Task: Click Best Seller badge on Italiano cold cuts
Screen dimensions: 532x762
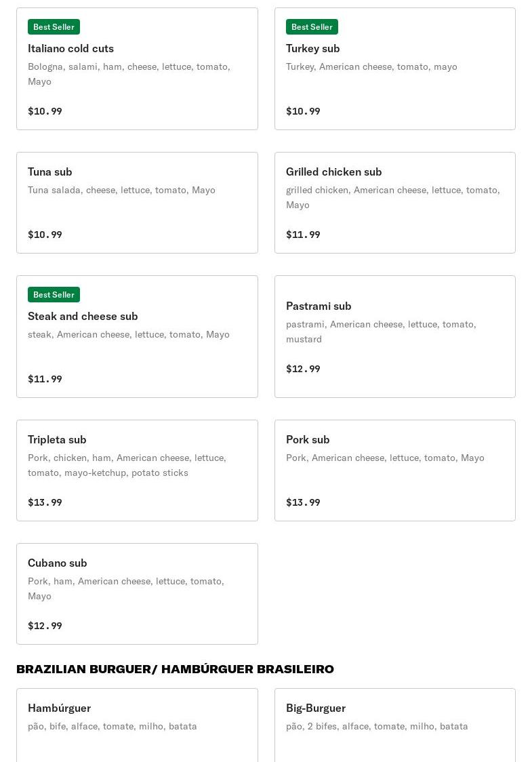Action: 54,27
